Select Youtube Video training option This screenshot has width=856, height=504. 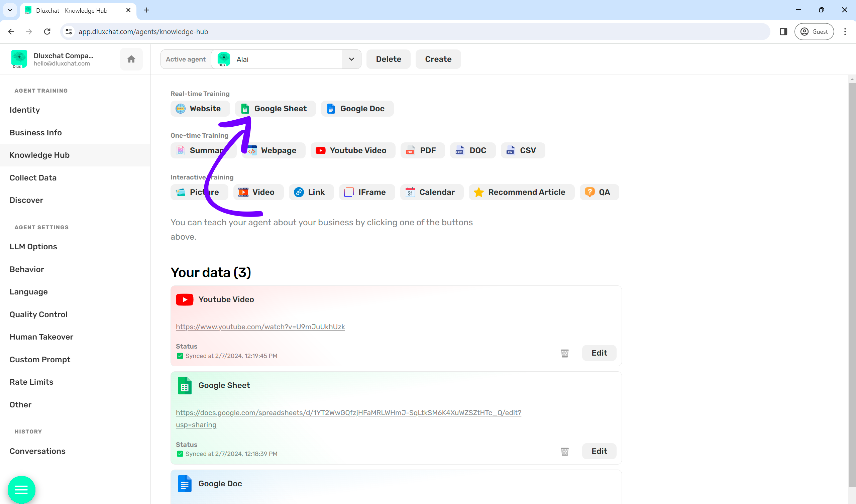click(352, 150)
